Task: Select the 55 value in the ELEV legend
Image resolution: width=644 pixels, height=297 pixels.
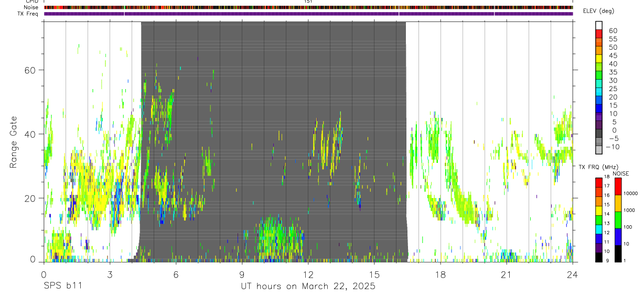Action: tap(613, 39)
